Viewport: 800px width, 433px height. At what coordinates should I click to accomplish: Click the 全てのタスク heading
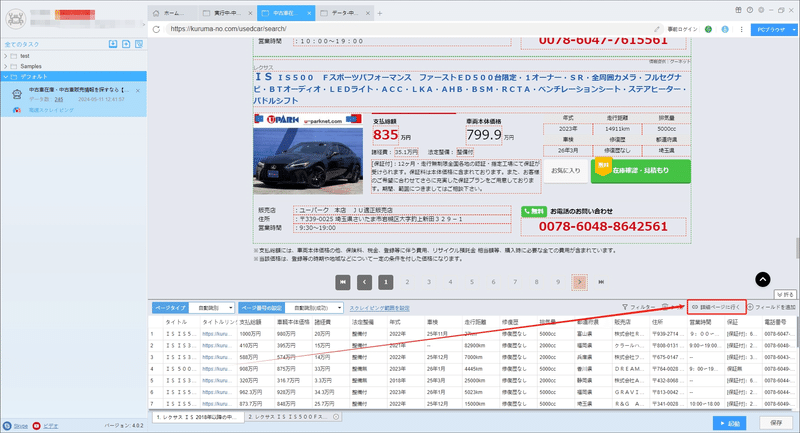click(22, 44)
